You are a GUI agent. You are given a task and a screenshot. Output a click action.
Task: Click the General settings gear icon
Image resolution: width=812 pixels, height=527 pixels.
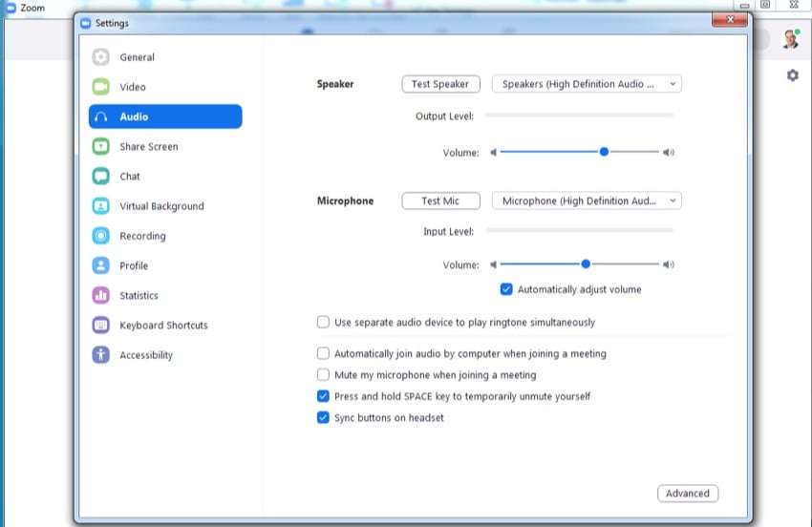(101, 57)
